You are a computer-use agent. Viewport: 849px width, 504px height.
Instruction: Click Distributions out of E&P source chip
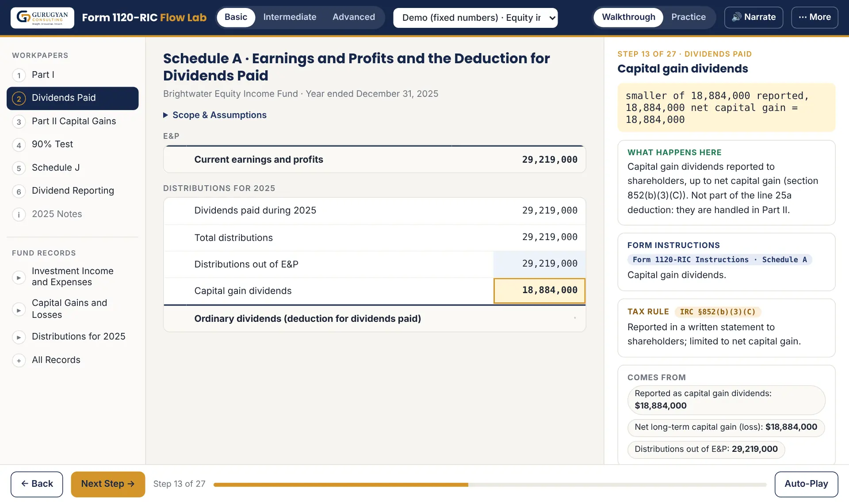(x=706, y=449)
